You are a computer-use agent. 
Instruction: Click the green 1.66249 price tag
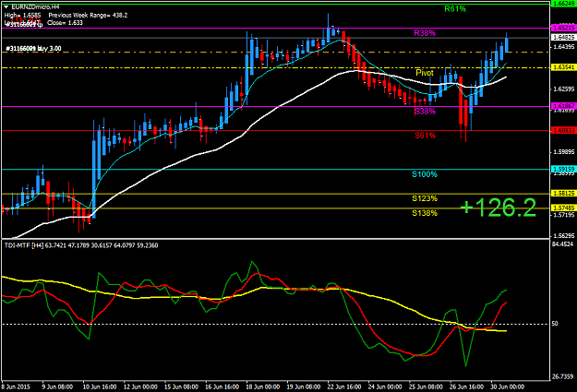(563, 4)
